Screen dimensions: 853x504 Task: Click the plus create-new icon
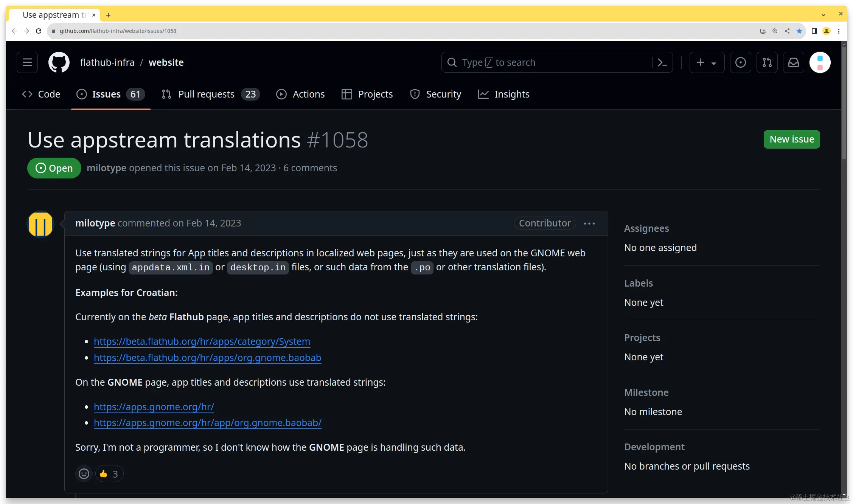click(700, 62)
